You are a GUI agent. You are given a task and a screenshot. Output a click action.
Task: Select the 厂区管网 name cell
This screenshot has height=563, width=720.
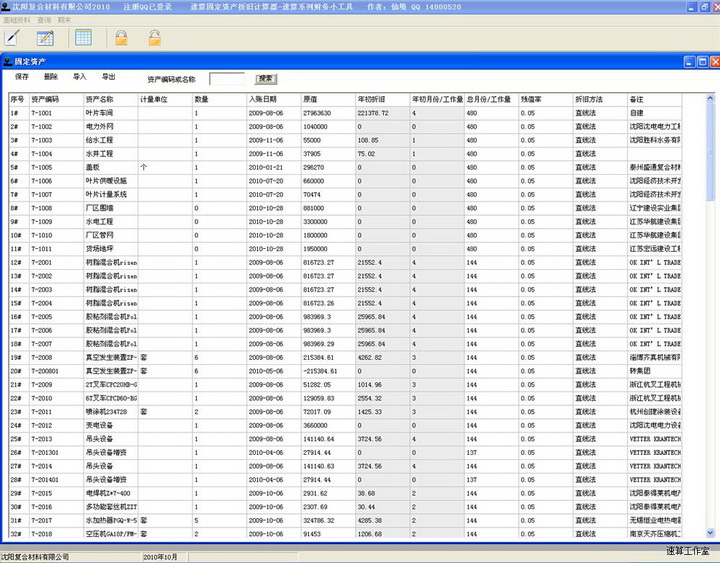[110, 235]
